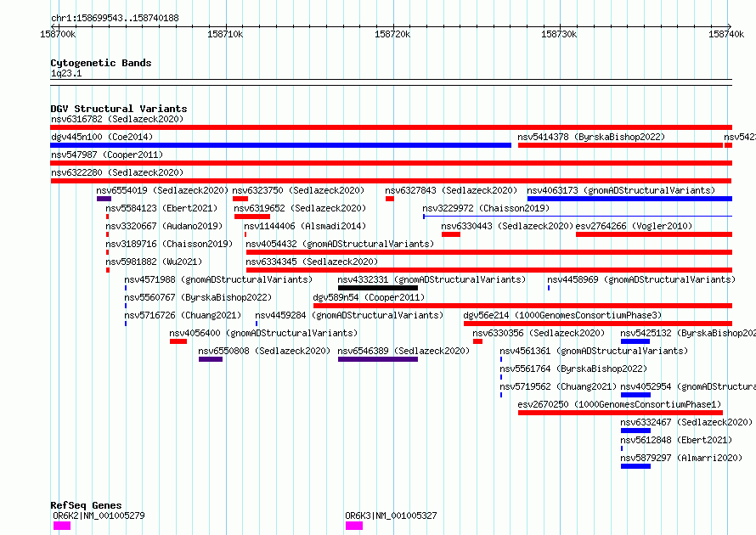Open variant nsv6316782 (Sedlazeck2020) label

117,119
